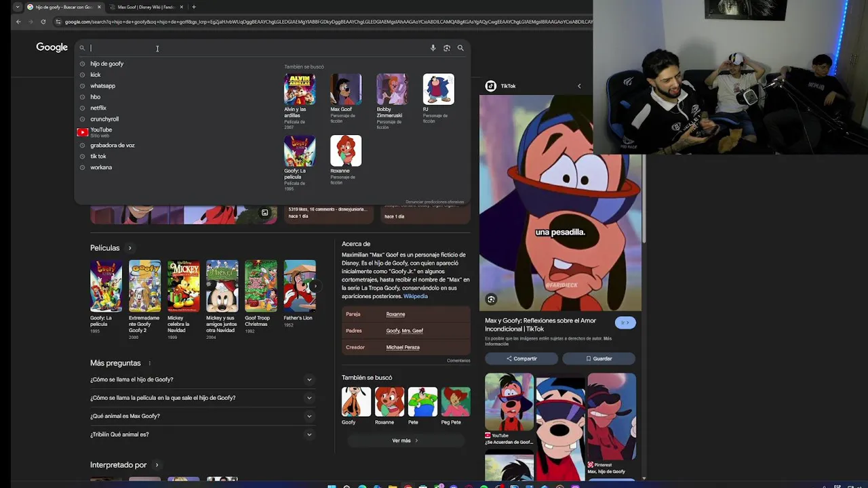Image resolution: width=868 pixels, height=488 pixels.
Task: Open the 'Max y Goofy: Reflexiones' TikTok title
Action: [x=540, y=325]
